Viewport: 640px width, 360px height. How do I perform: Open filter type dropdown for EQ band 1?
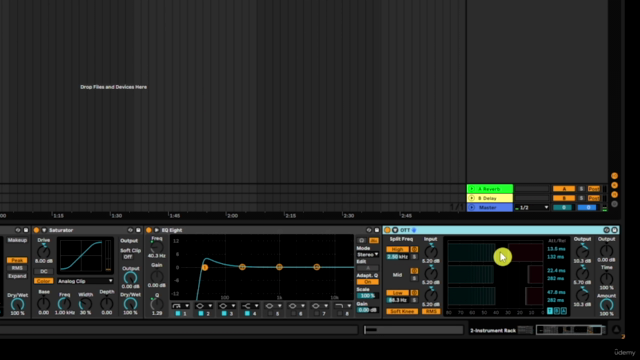click(x=180, y=306)
